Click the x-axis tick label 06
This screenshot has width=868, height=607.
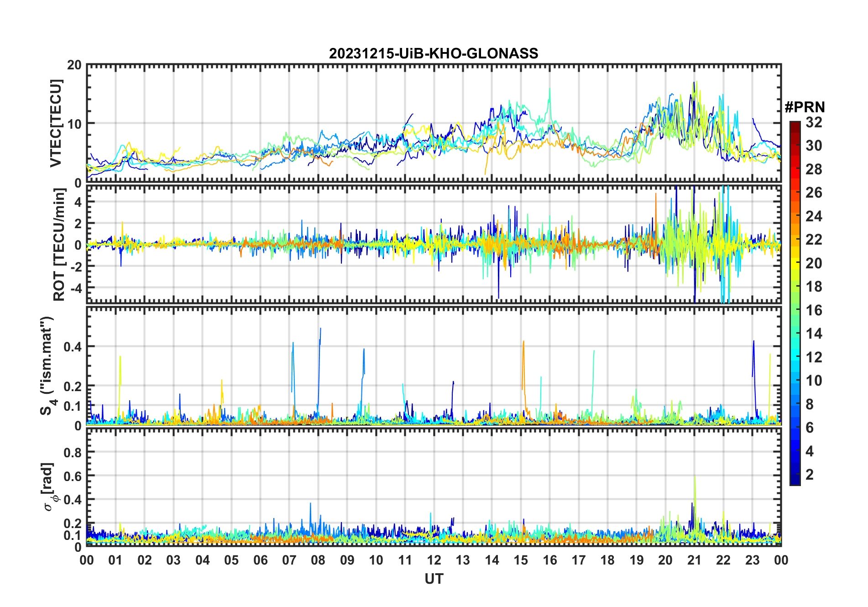pyautogui.click(x=260, y=560)
